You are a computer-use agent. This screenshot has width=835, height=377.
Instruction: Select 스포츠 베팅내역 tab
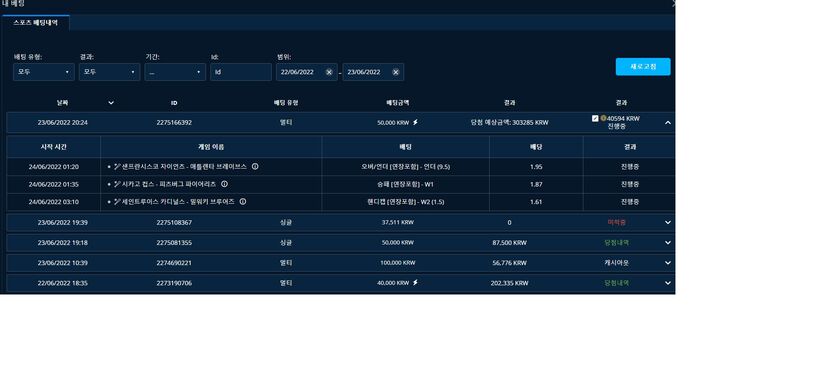[35, 23]
